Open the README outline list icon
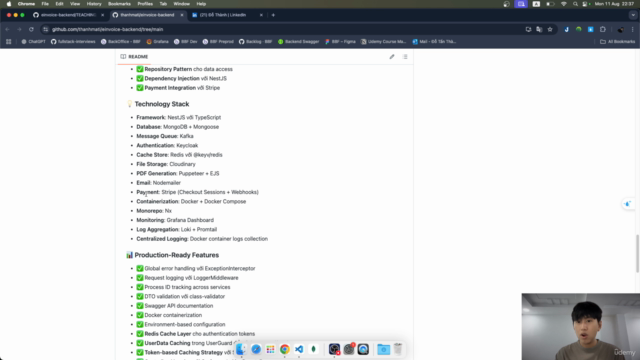This screenshot has width=640, height=360. pos(405,57)
